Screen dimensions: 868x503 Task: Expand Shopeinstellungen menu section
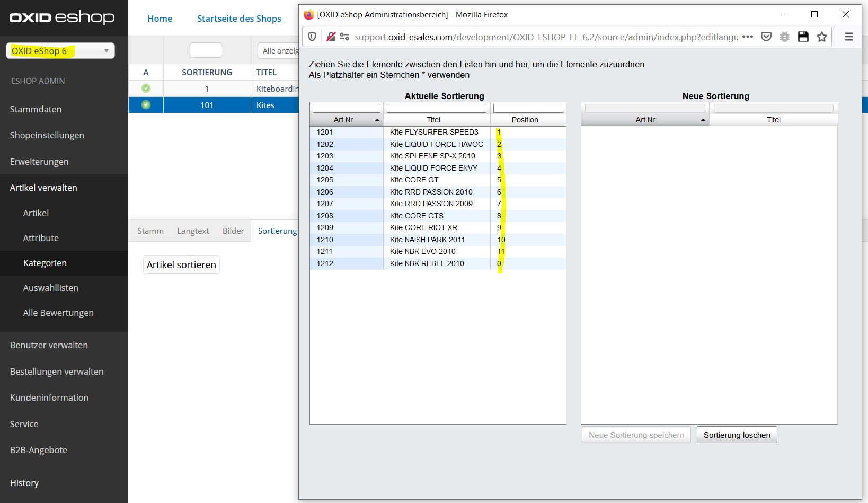pyautogui.click(x=47, y=135)
